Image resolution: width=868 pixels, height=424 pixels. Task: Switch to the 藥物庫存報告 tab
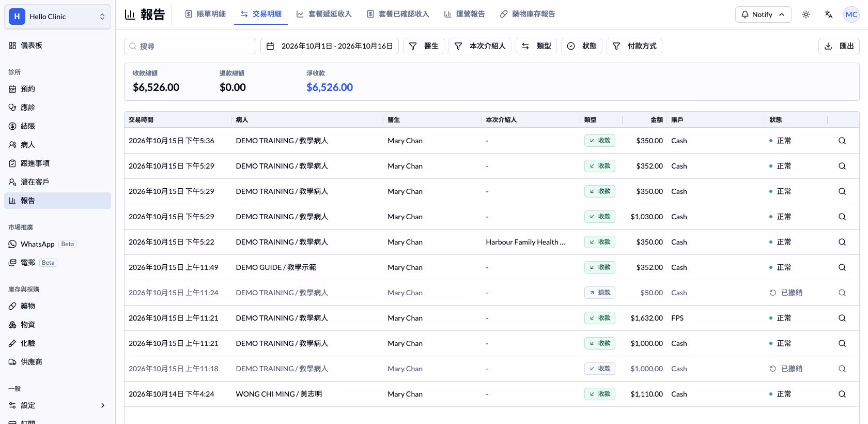tap(528, 14)
